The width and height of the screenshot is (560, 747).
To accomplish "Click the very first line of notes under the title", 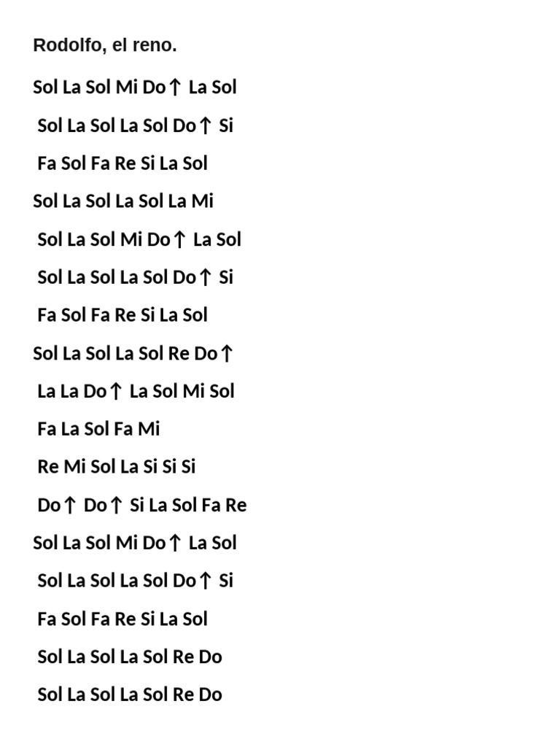I will point(135,88).
